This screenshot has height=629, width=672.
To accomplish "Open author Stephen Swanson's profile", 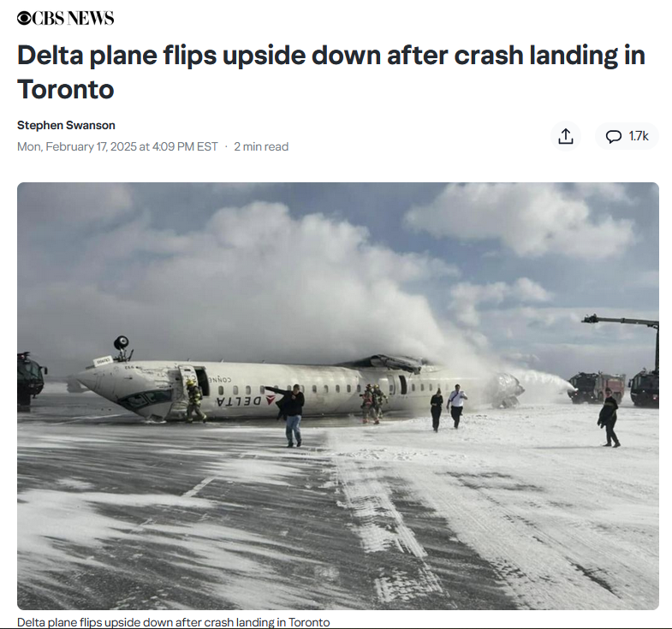I will (x=66, y=125).
